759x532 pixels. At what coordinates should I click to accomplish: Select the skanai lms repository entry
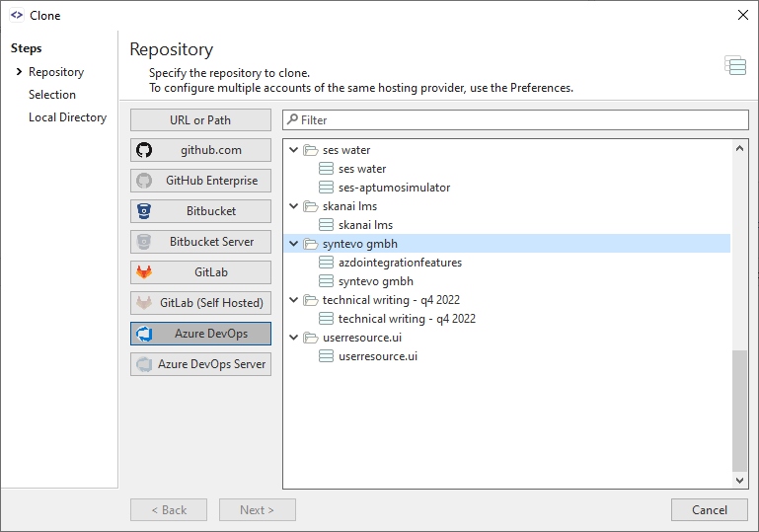click(365, 225)
